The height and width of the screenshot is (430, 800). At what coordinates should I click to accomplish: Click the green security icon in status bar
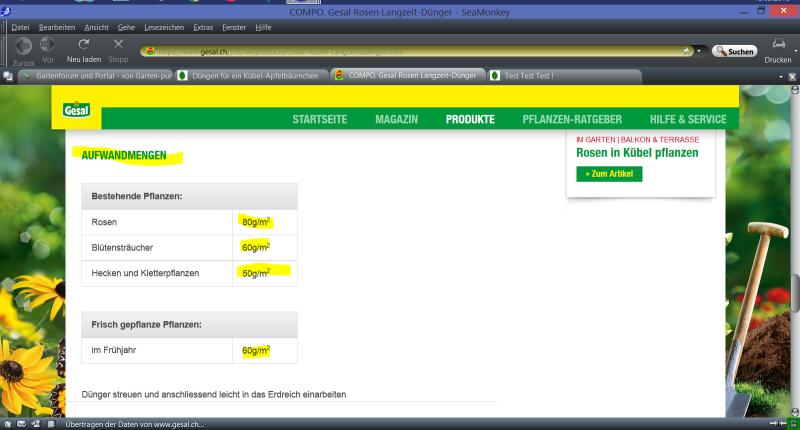click(x=793, y=423)
